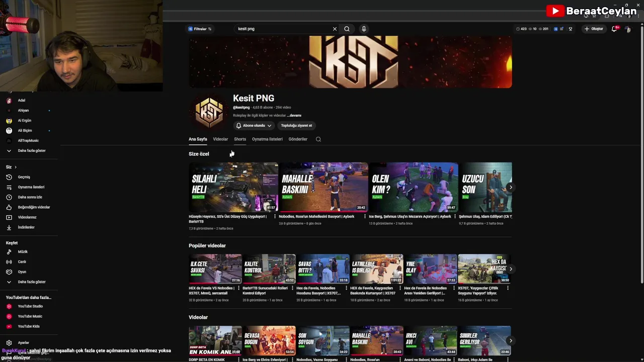Play the LATINLERLE IS BIRLIGI thumbnail

(377, 269)
